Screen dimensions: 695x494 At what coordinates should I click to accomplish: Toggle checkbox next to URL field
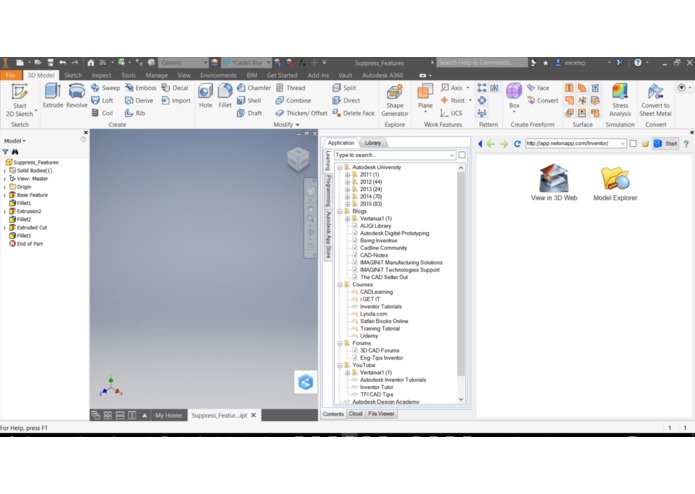click(x=633, y=144)
